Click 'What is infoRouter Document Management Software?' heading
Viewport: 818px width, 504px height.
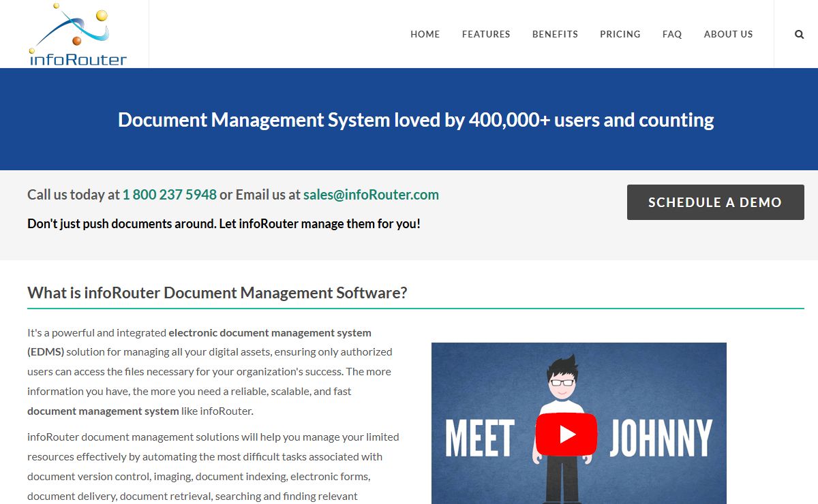click(217, 293)
